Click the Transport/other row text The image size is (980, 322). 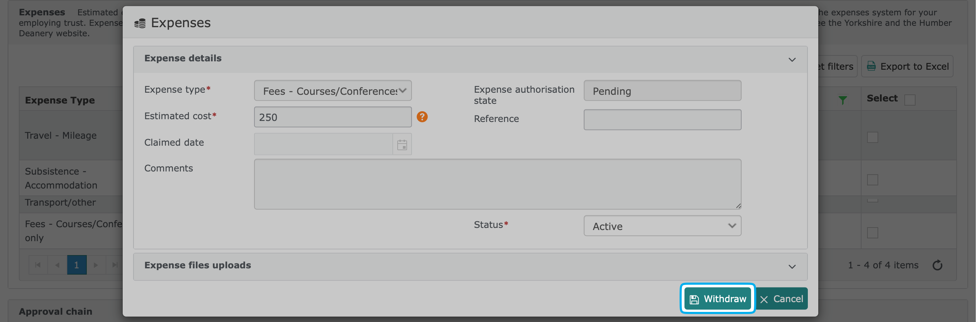61,203
